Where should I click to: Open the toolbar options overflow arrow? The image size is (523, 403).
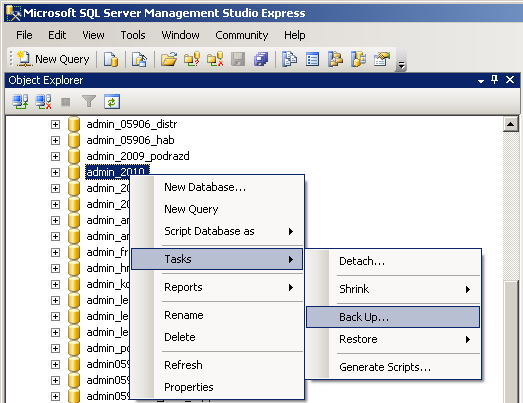pos(401,65)
